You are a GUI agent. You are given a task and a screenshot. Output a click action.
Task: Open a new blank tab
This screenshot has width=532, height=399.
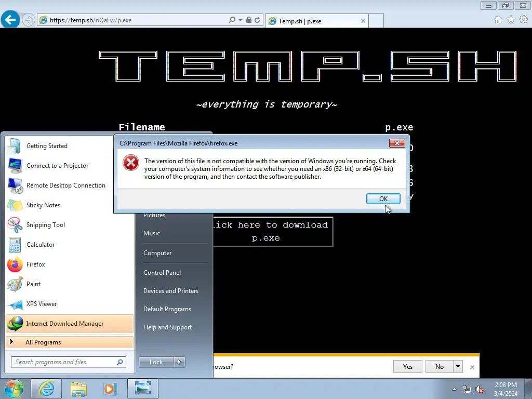pyautogui.click(x=376, y=21)
